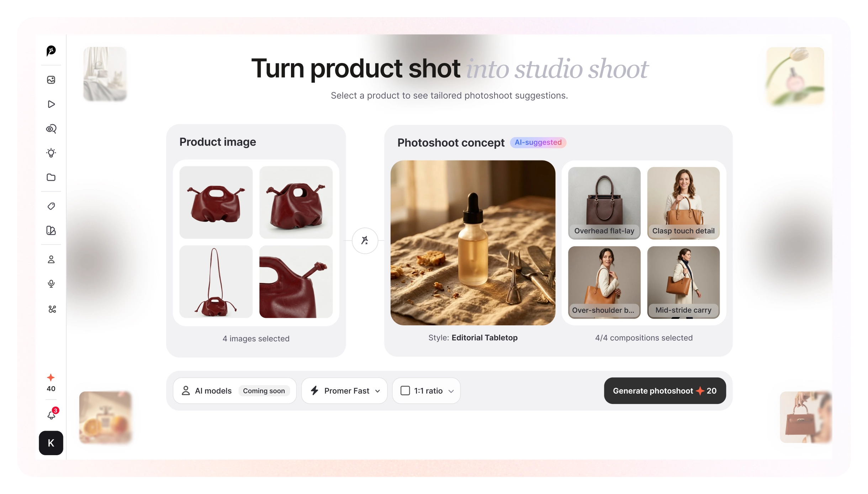Viewport: 868px width, 494px height.
Task: Click the magic wand connector icon
Action: [365, 241]
